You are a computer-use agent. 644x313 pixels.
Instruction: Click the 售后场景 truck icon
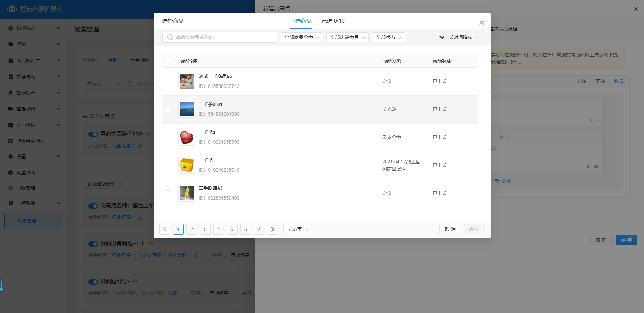[11, 109]
